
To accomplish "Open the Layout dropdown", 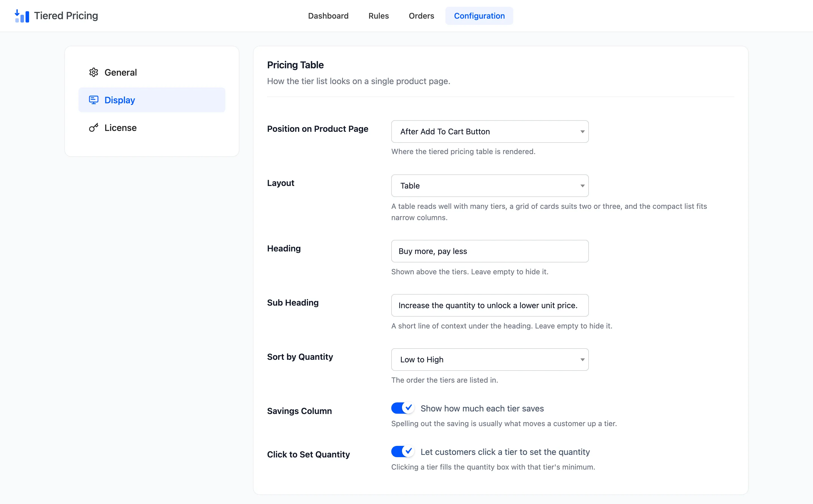I will tap(490, 186).
